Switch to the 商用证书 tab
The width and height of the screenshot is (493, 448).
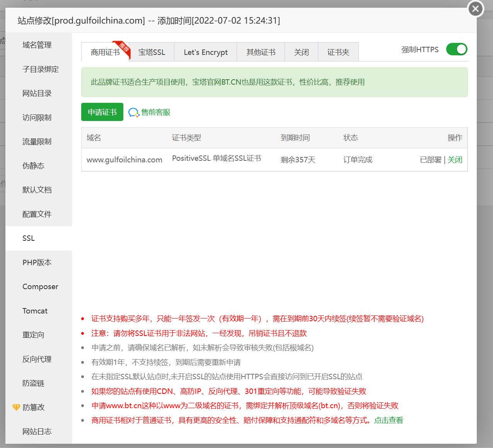point(105,52)
